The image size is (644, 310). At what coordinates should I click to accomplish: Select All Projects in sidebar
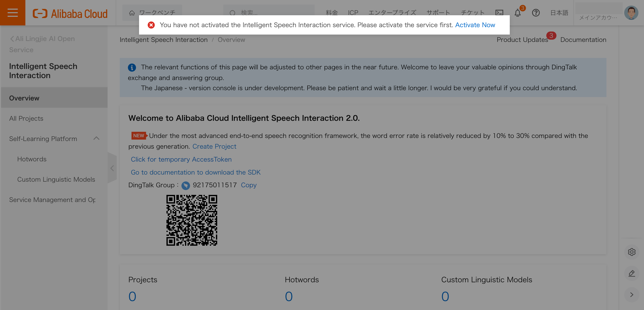coord(26,118)
